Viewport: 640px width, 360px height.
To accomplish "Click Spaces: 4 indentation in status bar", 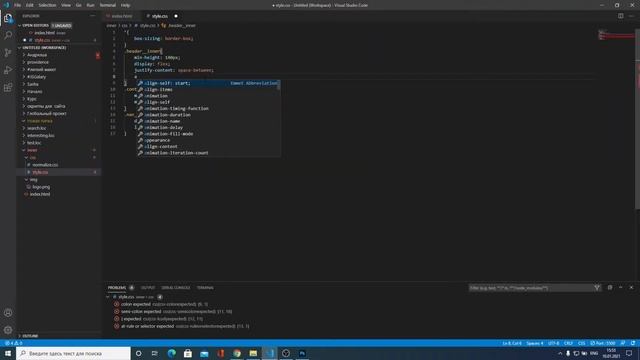I will click(535, 343).
